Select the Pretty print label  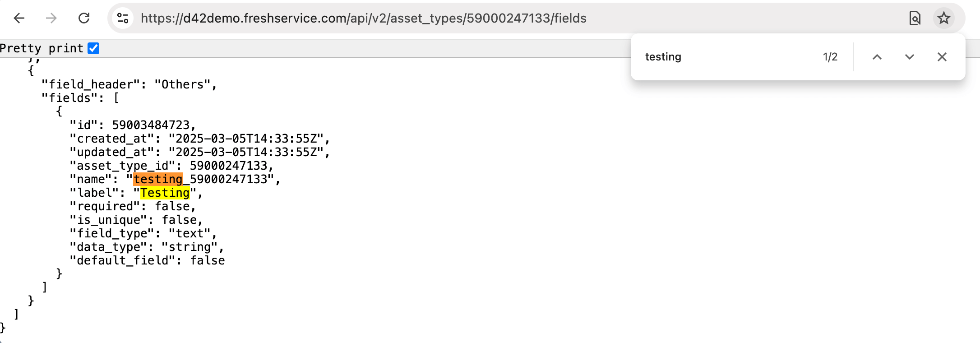[41, 47]
